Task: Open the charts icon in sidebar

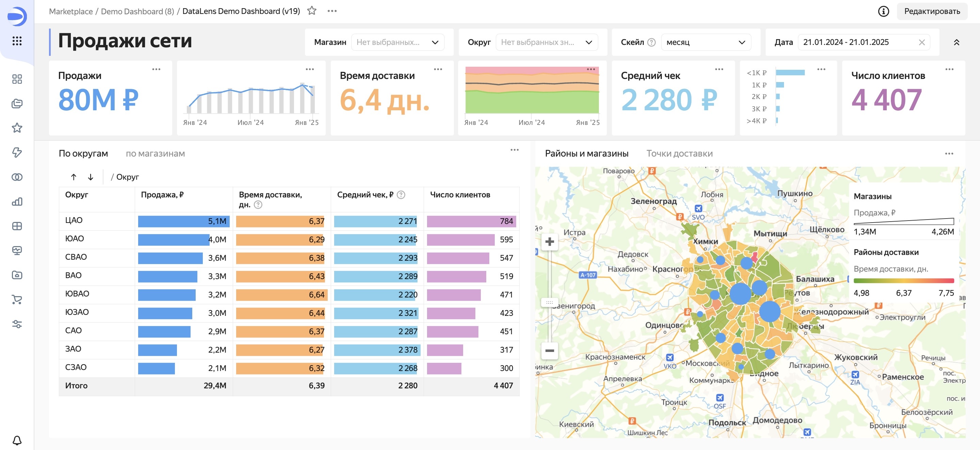Action: coord(17,202)
